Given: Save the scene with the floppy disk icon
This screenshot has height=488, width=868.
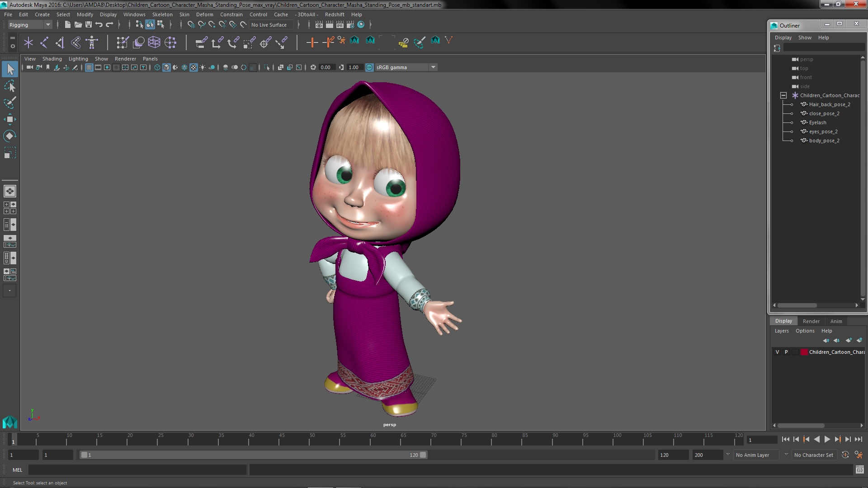Looking at the screenshot, I should point(89,25).
